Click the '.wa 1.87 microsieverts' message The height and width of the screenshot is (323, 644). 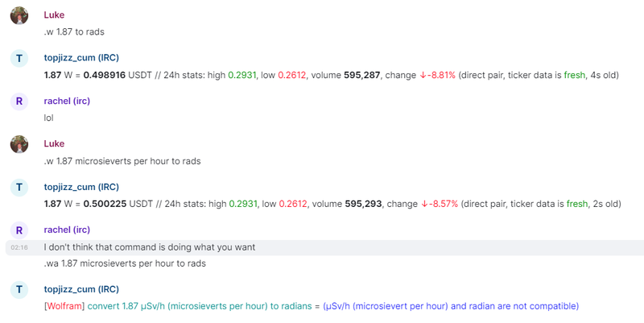click(x=125, y=263)
